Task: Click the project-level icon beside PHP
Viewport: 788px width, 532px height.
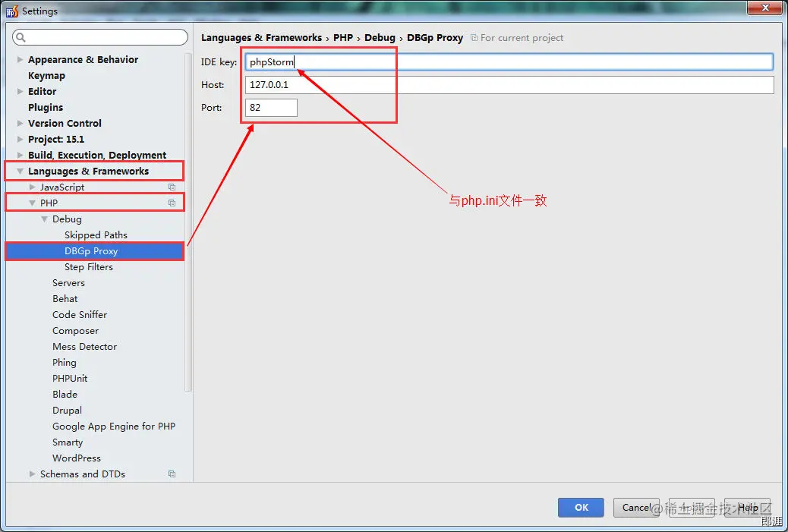Action: (x=172, y=203)
